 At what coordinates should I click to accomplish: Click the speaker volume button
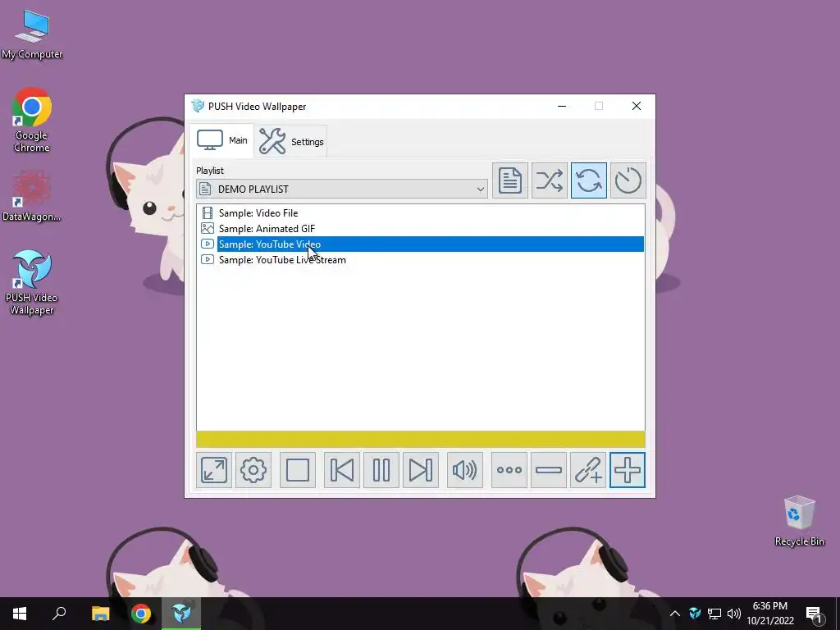[x=465, y=470]
